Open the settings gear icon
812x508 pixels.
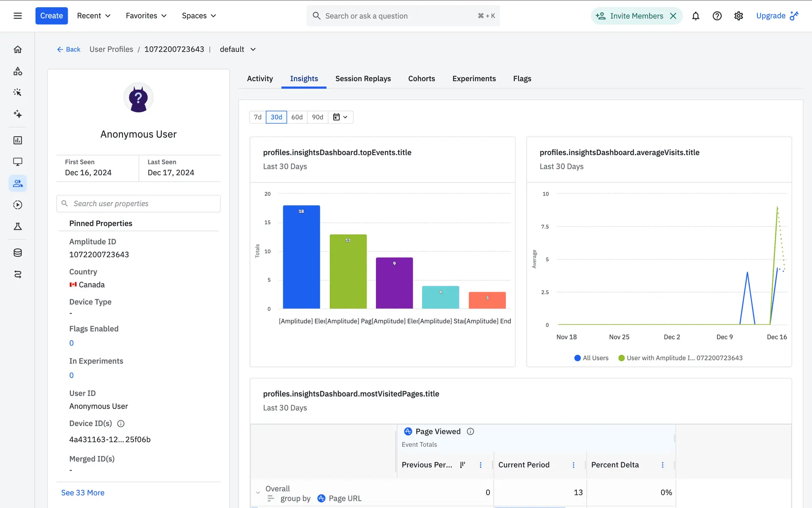(x=738, y=16)
